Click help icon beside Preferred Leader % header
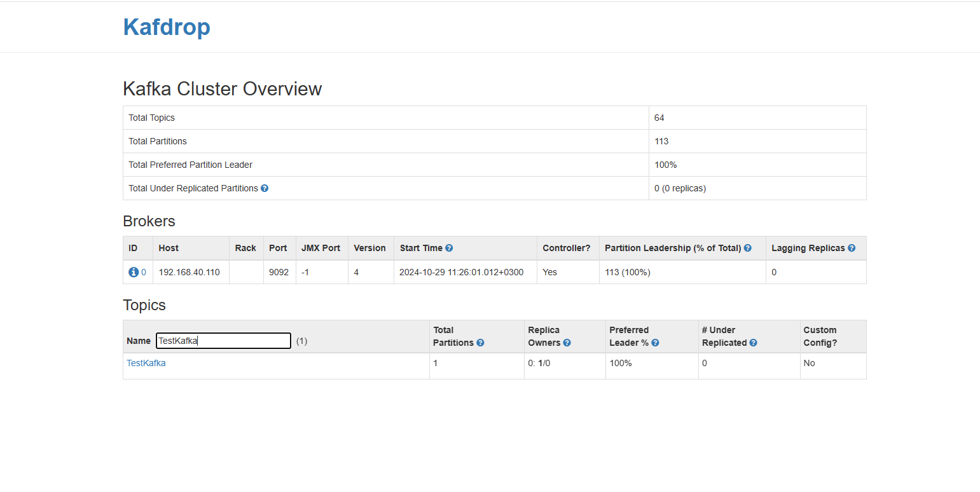Screen dimensions: 980x492 [655, 343]
